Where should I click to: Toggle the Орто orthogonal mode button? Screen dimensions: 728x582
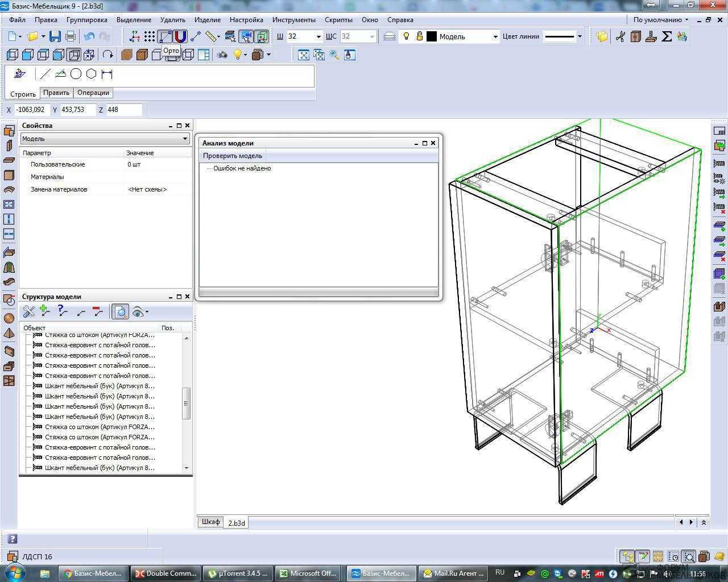tap(165, 36)
